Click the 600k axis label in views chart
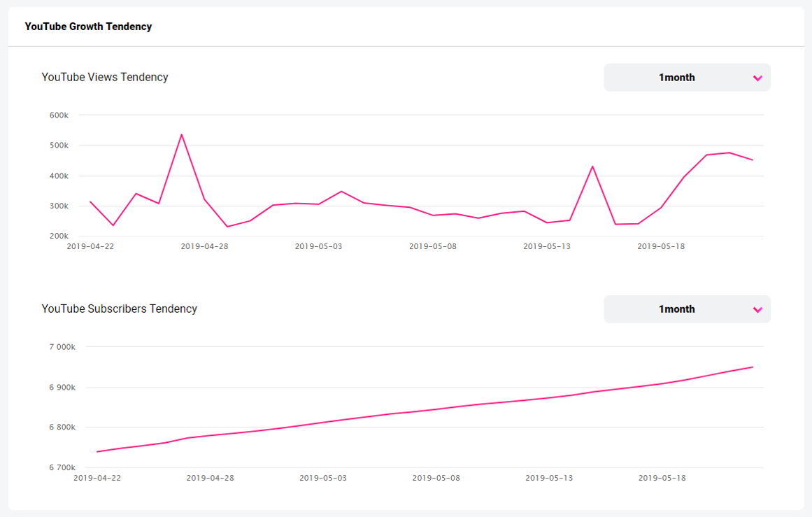The height and width of the screenshot is (517, 812). pyautogui.click(x=59, y=115)
